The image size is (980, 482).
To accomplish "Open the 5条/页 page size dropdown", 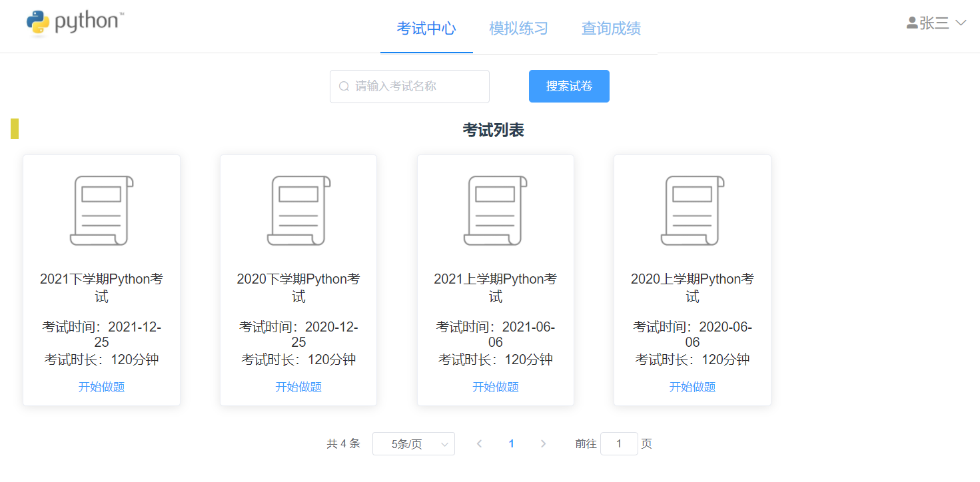I will tap(414, 444).
